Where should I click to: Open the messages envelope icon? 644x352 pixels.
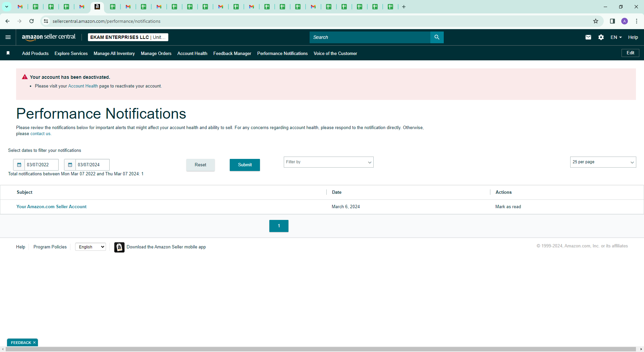(588, 37)
